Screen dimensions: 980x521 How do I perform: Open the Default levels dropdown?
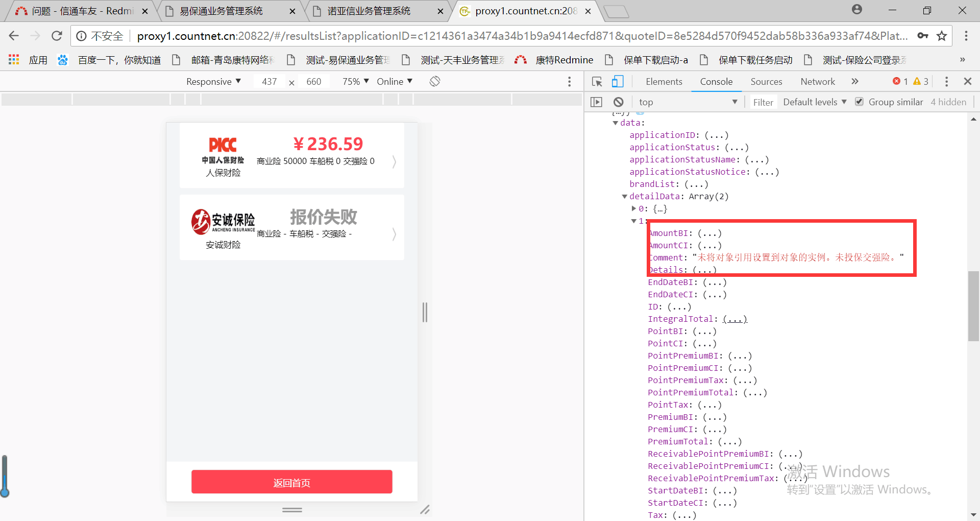click(x=815, y=102)
